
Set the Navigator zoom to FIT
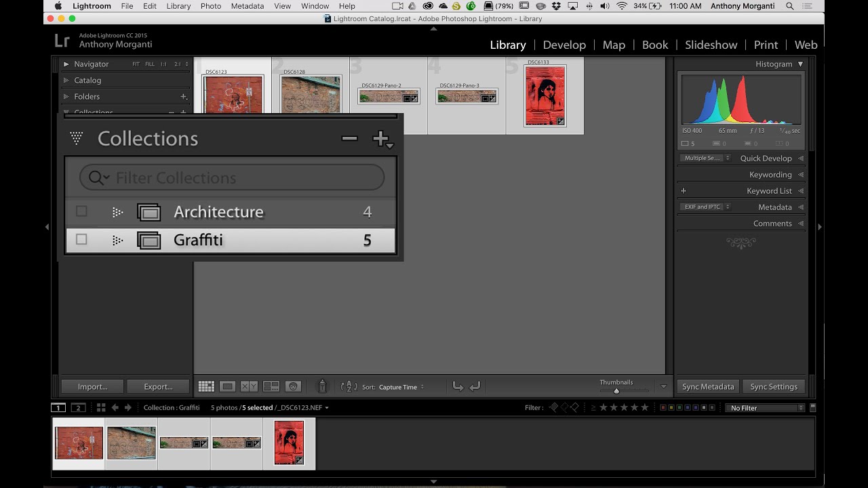click(x=136, y=64)
